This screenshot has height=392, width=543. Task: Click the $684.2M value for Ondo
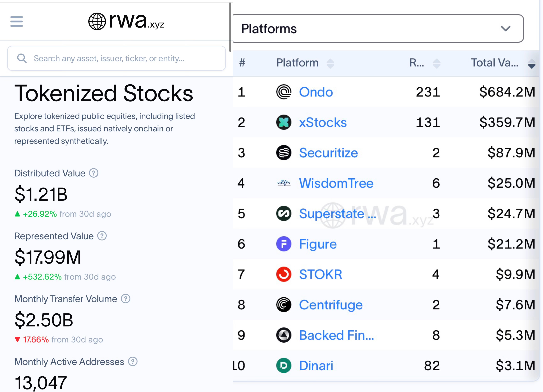(x=507, y=92)
